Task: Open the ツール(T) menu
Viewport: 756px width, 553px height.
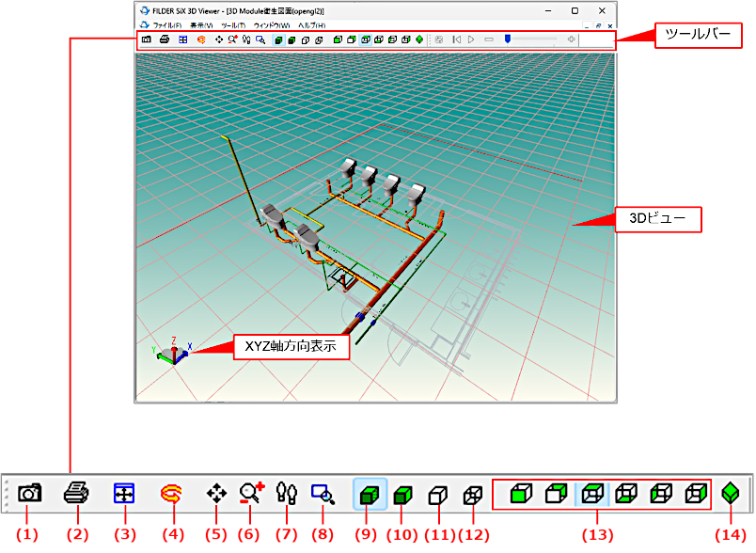Action: tap(233, 25)
